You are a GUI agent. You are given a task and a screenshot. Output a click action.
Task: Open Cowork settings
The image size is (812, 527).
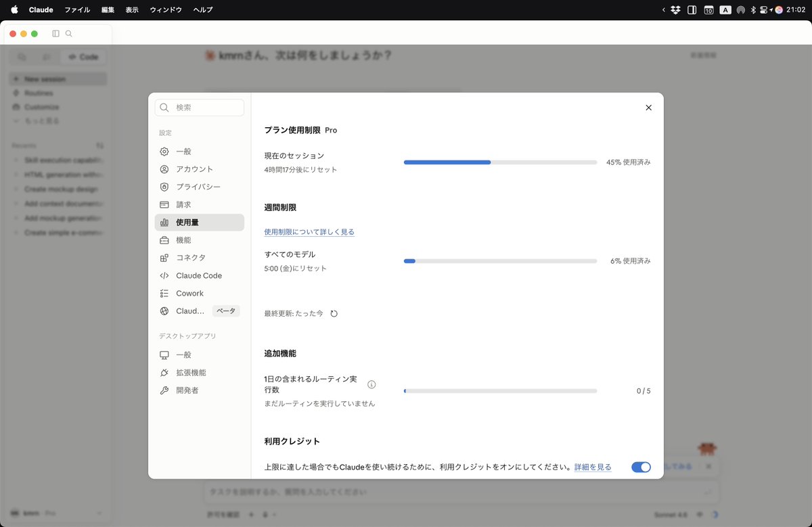199,294
